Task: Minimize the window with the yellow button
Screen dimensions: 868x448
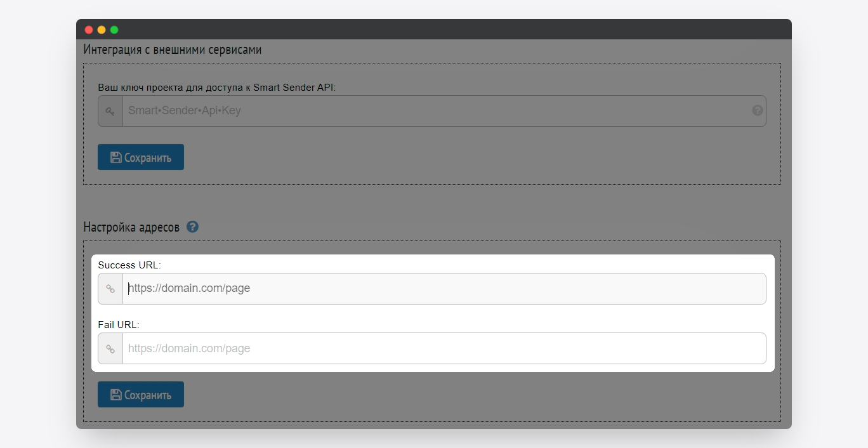Action: (102, 30)
